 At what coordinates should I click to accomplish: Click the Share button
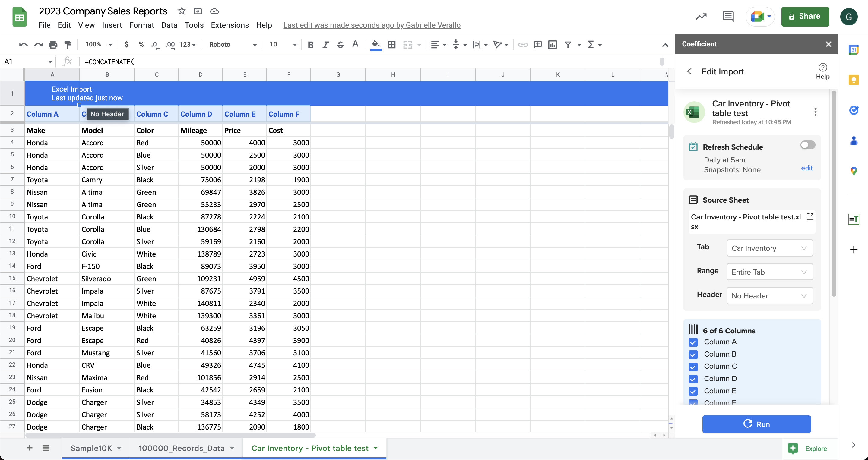click(x=805, y=17)
